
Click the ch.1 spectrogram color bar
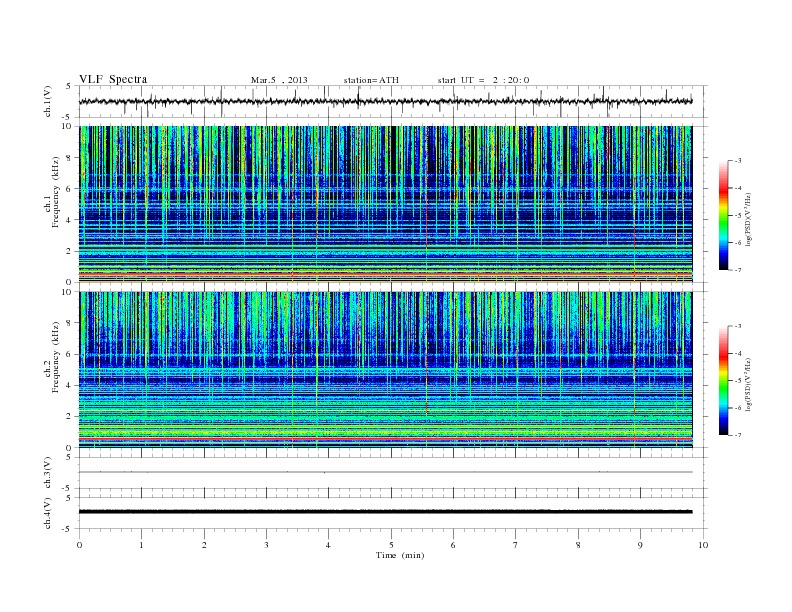point(723,215)
